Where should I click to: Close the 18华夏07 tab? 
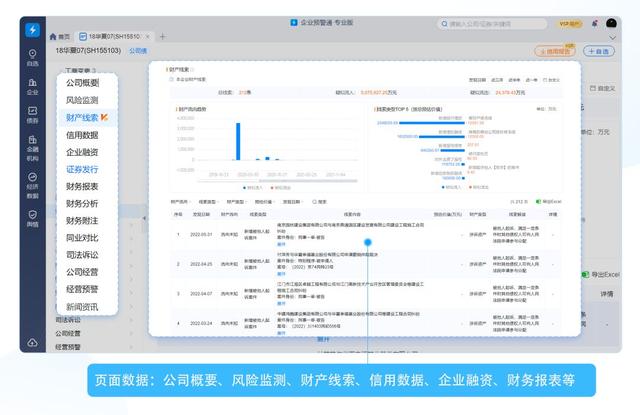[x=148, y=37]
